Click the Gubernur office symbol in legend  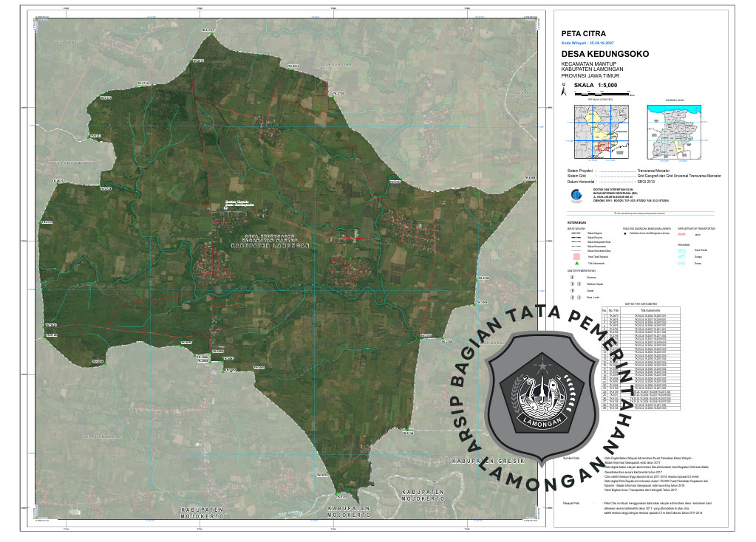click(571, 278)
